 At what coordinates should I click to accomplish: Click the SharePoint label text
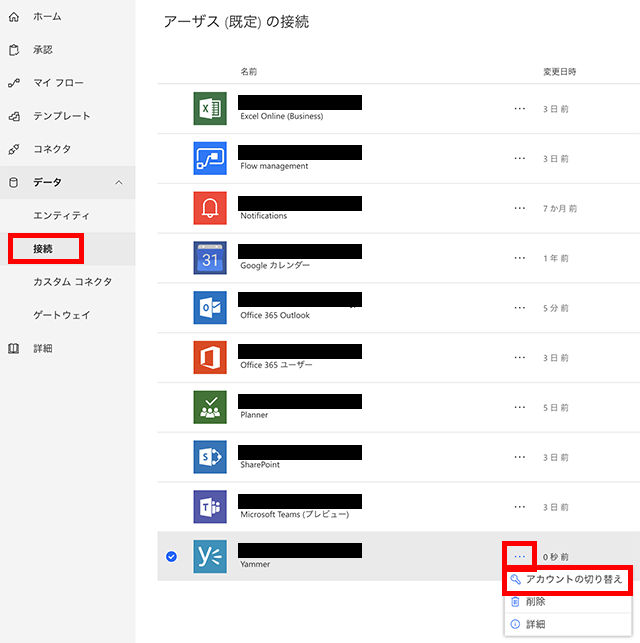tap(260, 465)
